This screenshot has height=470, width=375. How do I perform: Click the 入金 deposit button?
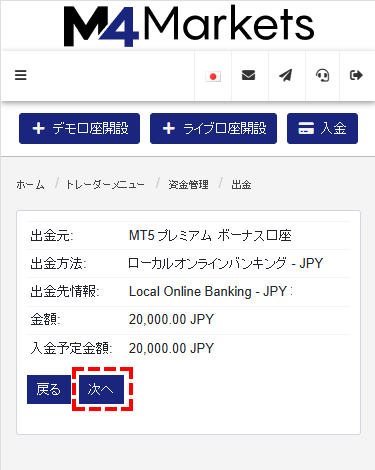(x=322, y=128)
